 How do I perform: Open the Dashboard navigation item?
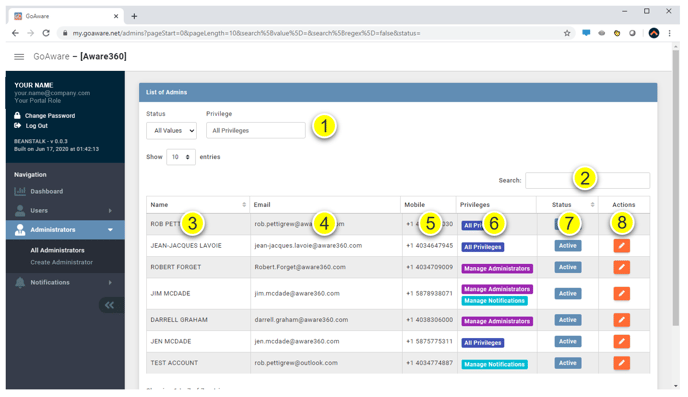[65, 191]
